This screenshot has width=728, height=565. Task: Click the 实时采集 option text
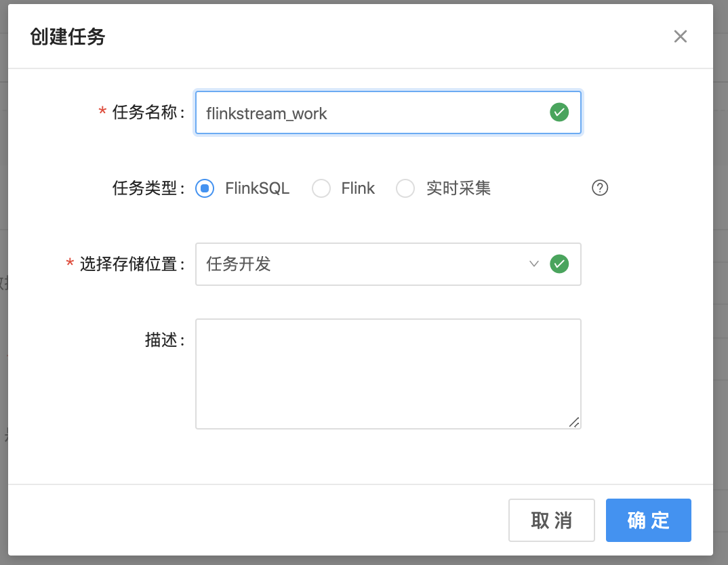pyautogui.click(x=459, y=188)
